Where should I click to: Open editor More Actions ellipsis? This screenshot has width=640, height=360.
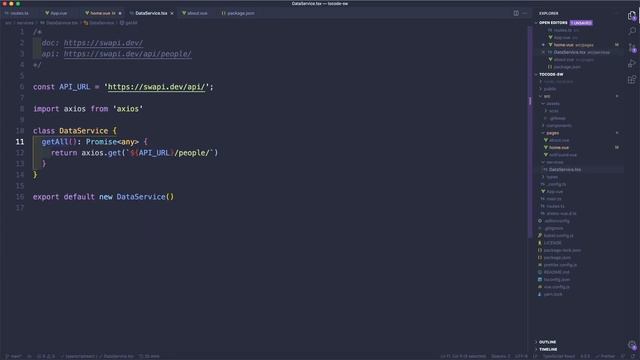525,13
